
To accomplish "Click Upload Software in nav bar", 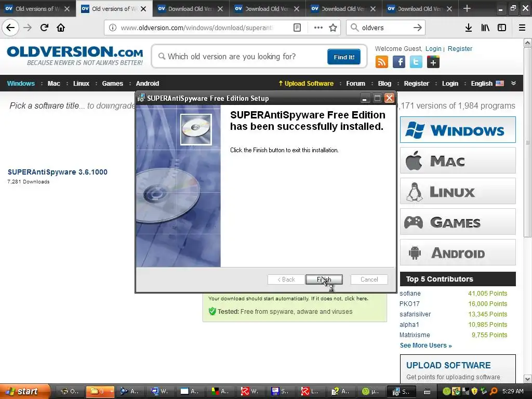I will pos(306,84).
